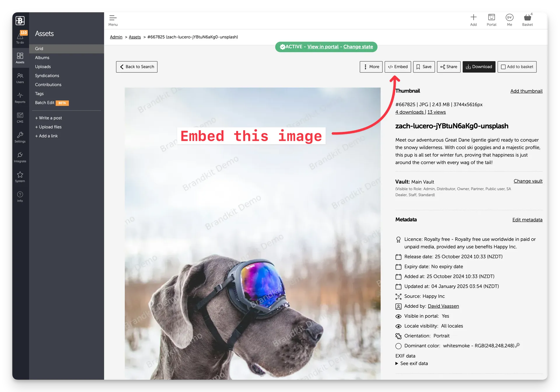Click the Embed button
The width and height of the screenshot is (560, 392).
pyautogui.click(x=398, y=67)
